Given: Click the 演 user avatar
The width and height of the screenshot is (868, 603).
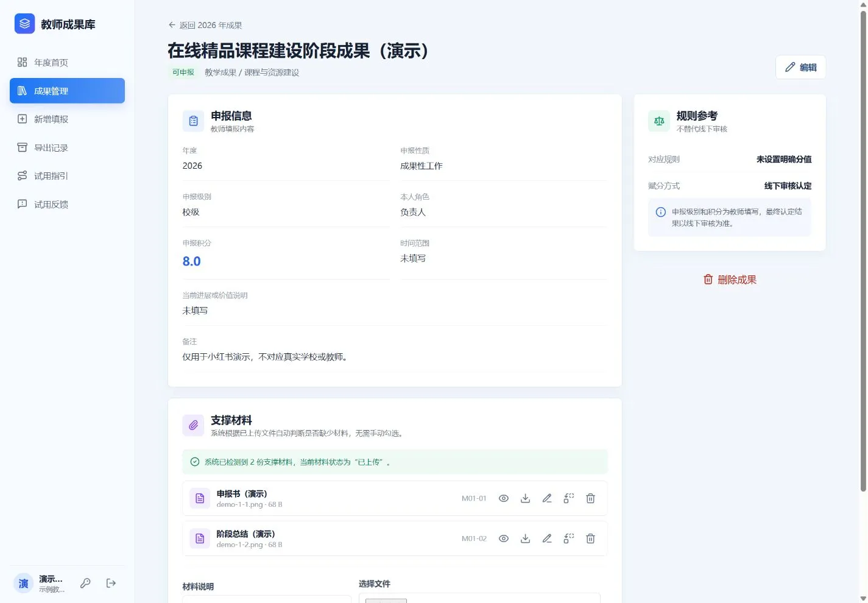Looking at the screenshot, I should pyautogui.click(x=23, y=584).
